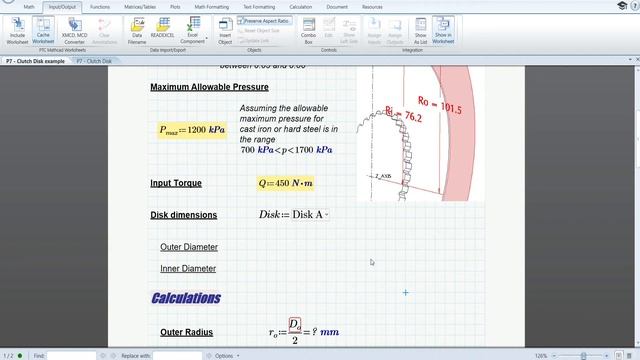This screenshot has width=640, height=360.
Task: Click the zoom slider handle
Action: (583, 356)
